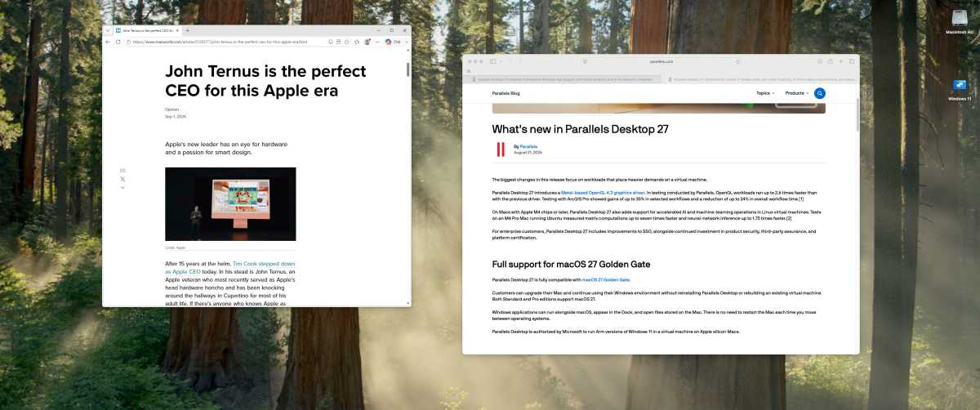980x410 pixels.
Task: Add new tab in Safari
Action: pyautogui.click(x=840, y=61)
